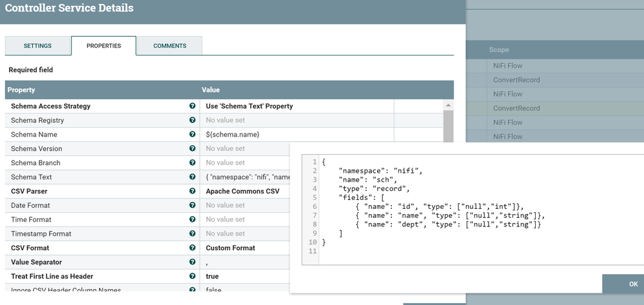Open the Comments tab
The image size is (644, 305).
point(170,46)
